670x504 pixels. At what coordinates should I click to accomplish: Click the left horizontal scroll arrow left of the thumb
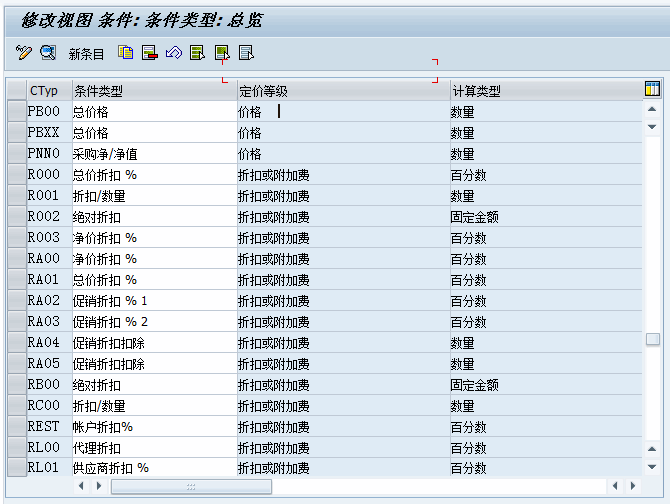tap(81, 486)
